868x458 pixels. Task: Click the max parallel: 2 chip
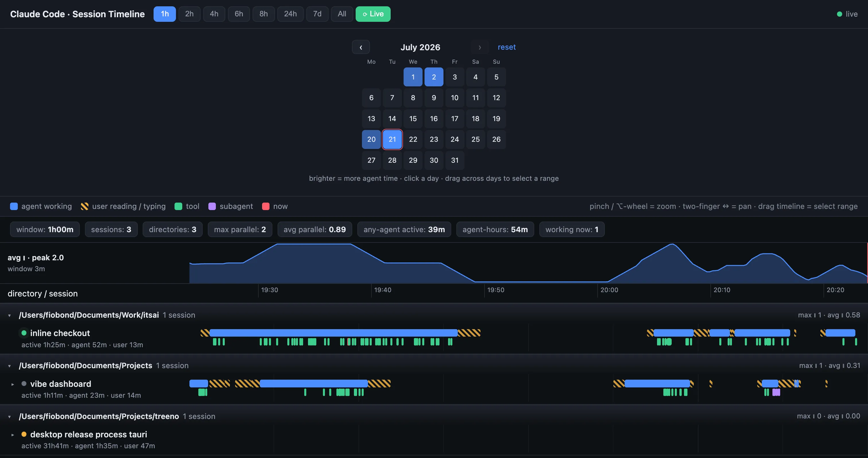pos(240,229)
